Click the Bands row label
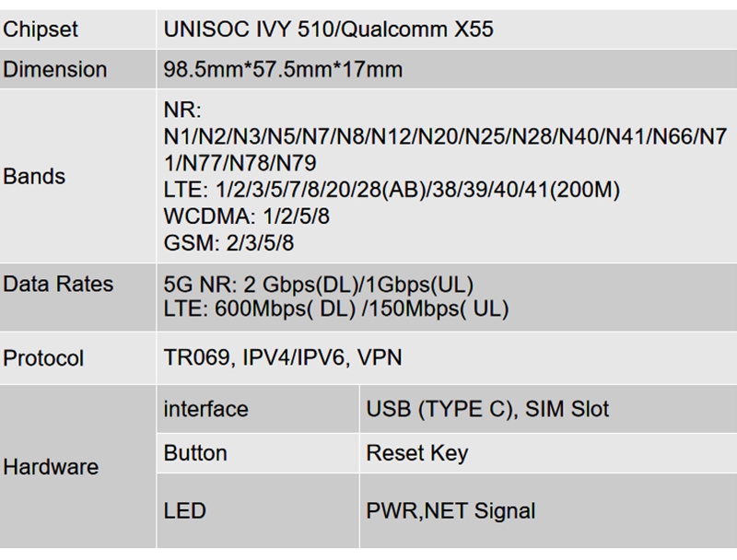The width and height of the screenshot is (737, 560). [x=34, y=176]
